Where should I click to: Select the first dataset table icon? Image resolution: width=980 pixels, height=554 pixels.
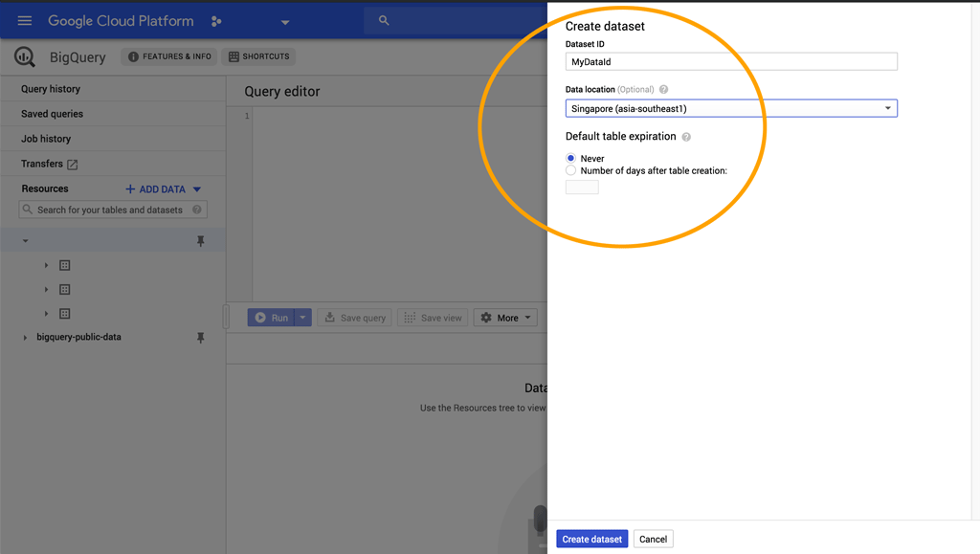tap(64, 265)
